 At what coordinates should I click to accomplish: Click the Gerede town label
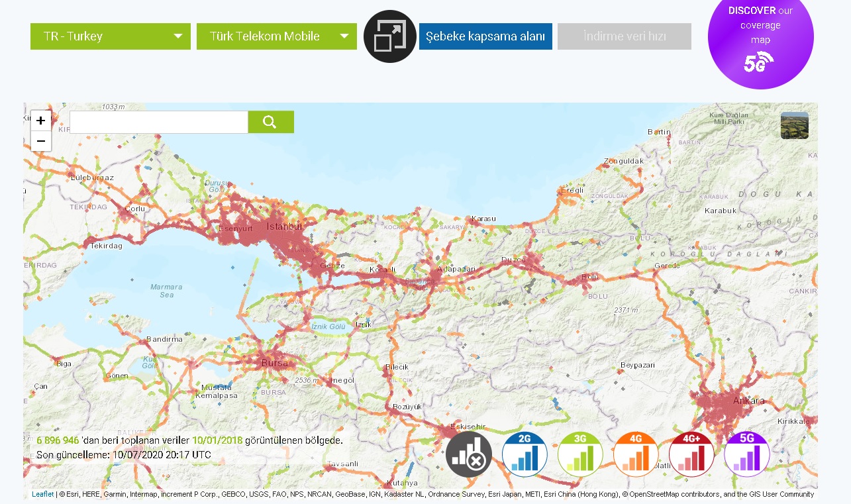[x=667, y=266]
